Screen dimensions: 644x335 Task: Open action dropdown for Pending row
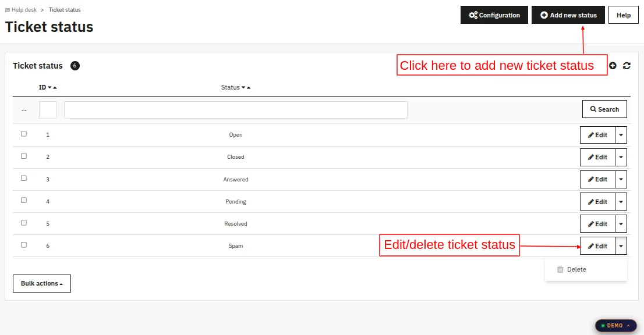pos(621,202)
